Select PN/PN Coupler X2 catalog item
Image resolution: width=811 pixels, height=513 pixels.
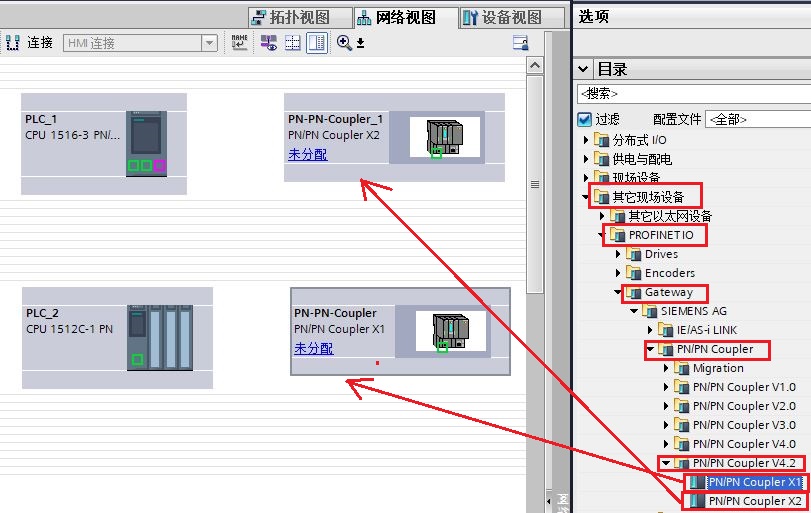(x=755, y=501)
